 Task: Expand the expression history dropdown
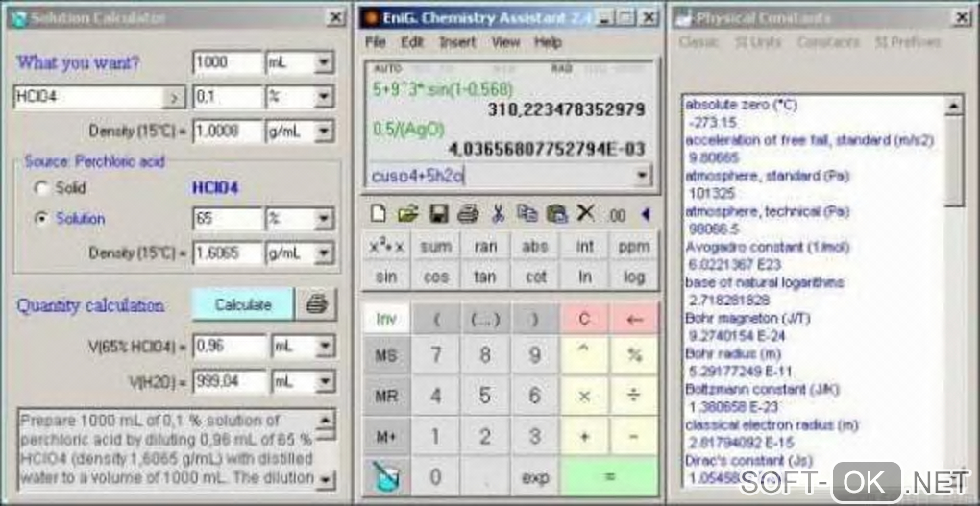point(643,176)
